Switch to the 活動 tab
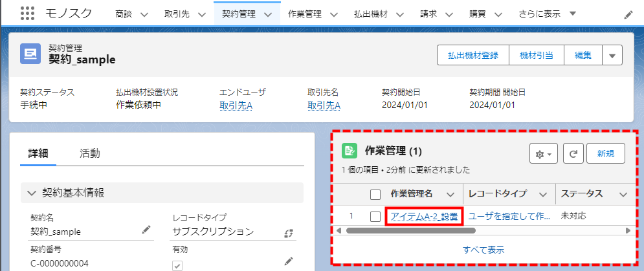644x271 pixels. tap(89, 153)
